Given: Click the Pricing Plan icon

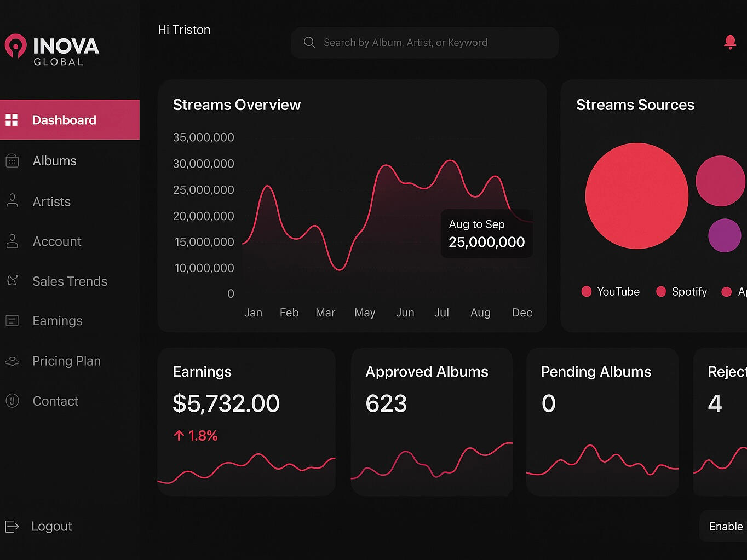Looking at the screenshot, I should [12, 361].
